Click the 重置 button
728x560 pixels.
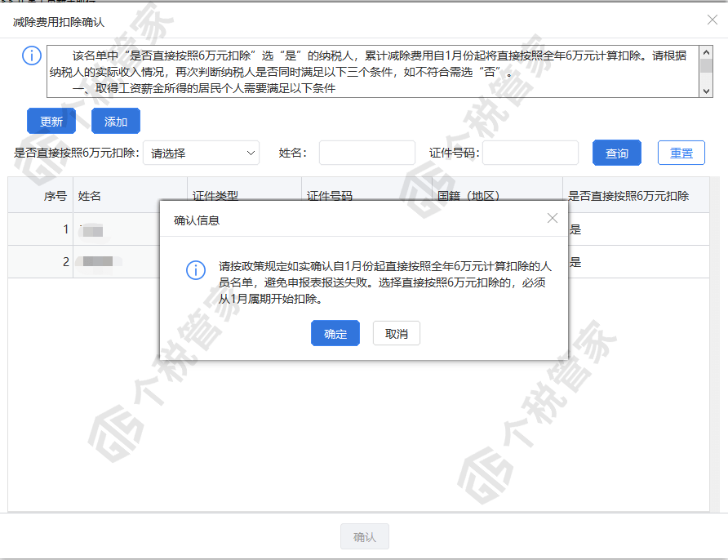tap(681, 153)
